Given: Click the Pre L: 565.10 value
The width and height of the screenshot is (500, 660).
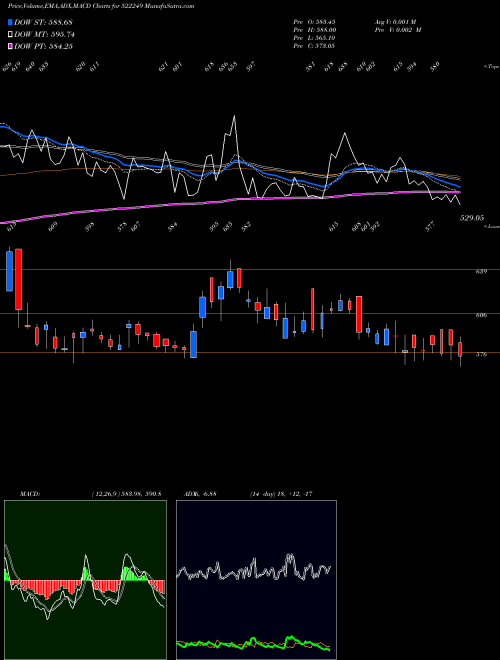Looking at the screenshot, I should coord(314,38).
